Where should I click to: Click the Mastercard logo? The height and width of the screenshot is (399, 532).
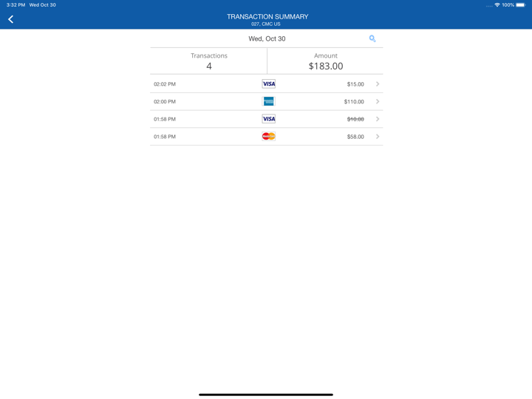point(268,137)
